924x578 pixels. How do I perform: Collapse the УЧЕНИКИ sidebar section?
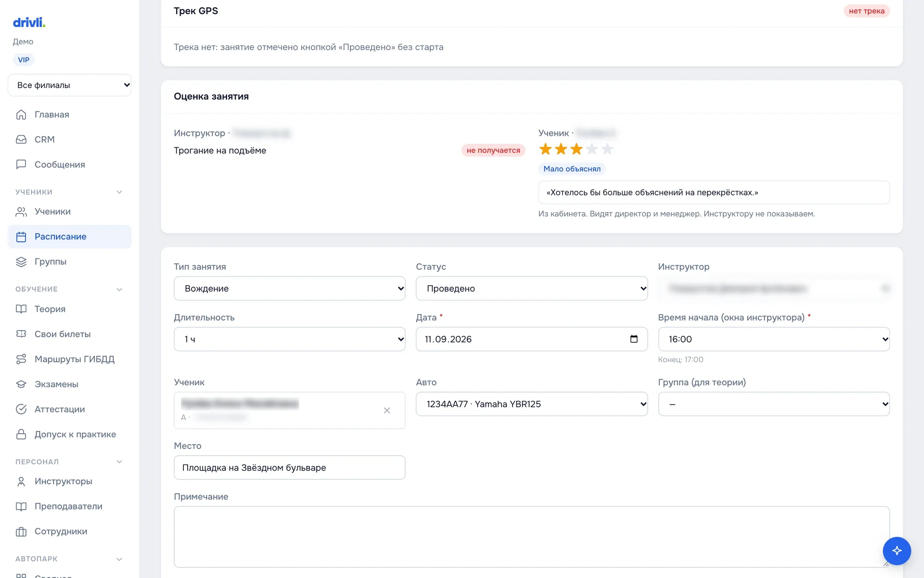click(x=119, y=192)
